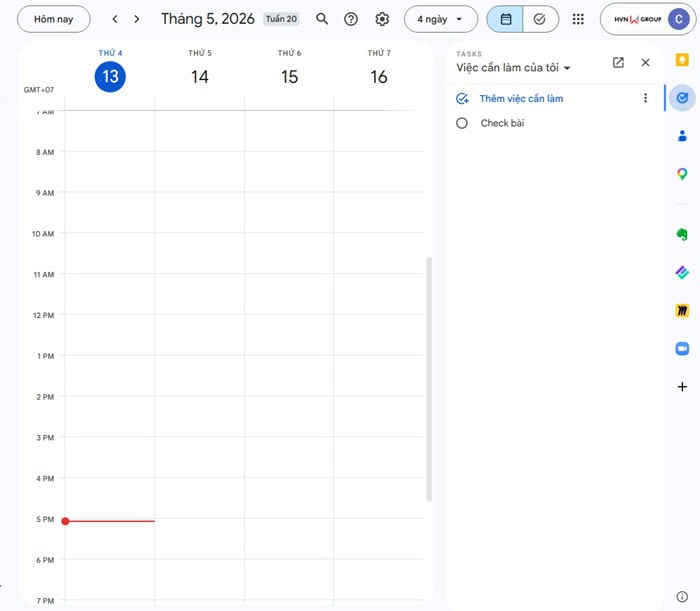The height and width of the screenshot is (611, 700).
Task: Open the search magnifier icon
Action: tap(322, 19)
